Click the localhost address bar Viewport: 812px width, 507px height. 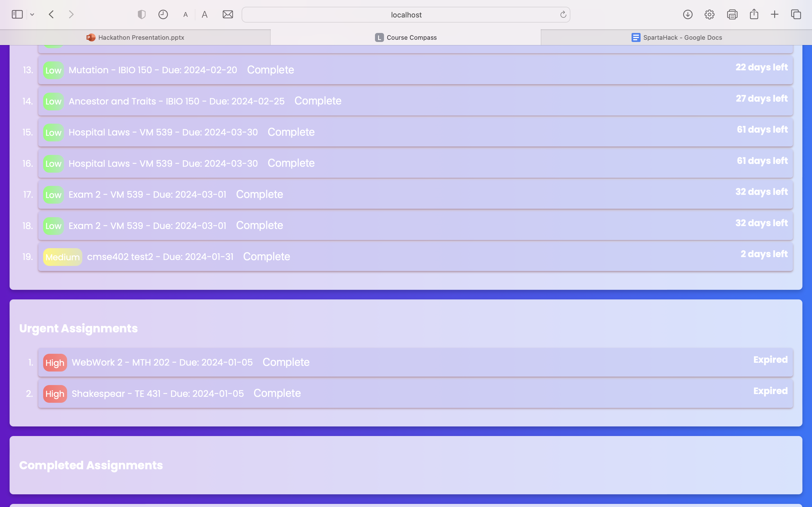point(406,15)
